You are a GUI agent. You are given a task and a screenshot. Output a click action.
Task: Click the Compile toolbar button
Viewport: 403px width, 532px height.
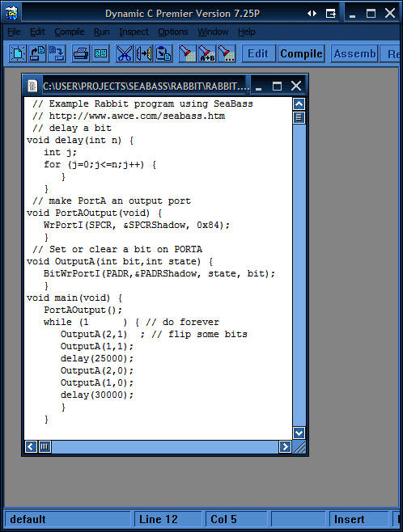tap(301, 53)
